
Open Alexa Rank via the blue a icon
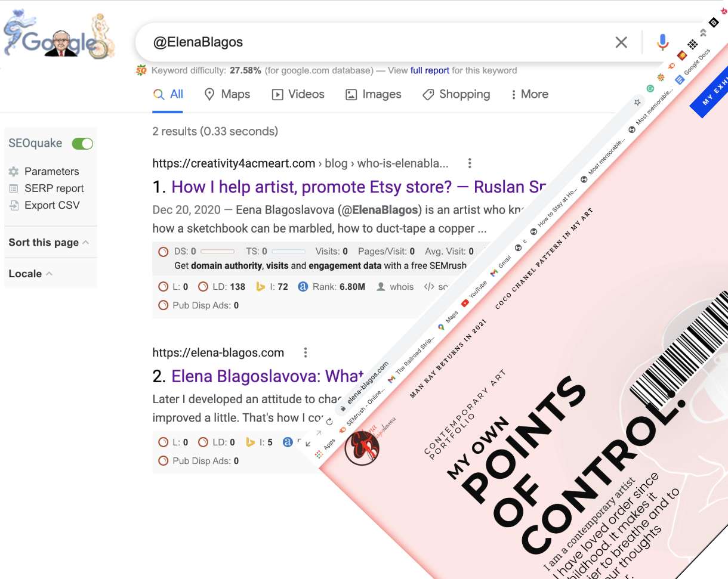[302, 287]
